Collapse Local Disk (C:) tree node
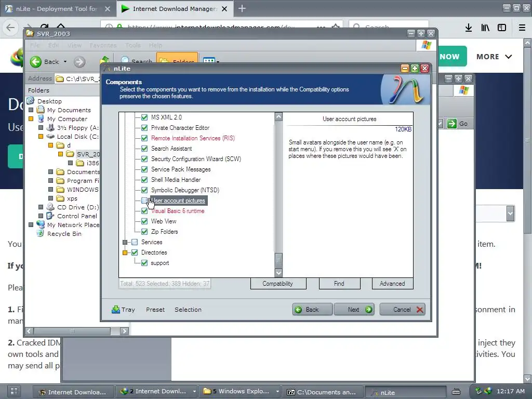532x399 pixels. point(41,137)
